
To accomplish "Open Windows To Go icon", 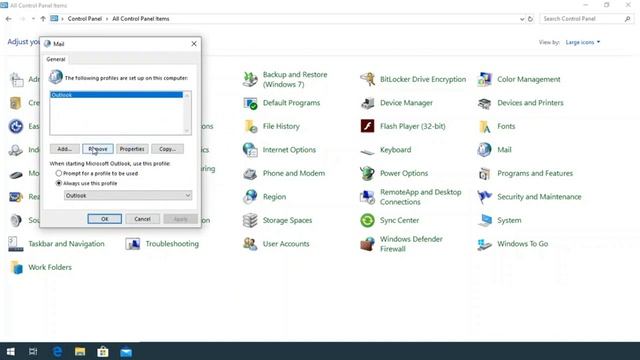I will click(484, 244).
